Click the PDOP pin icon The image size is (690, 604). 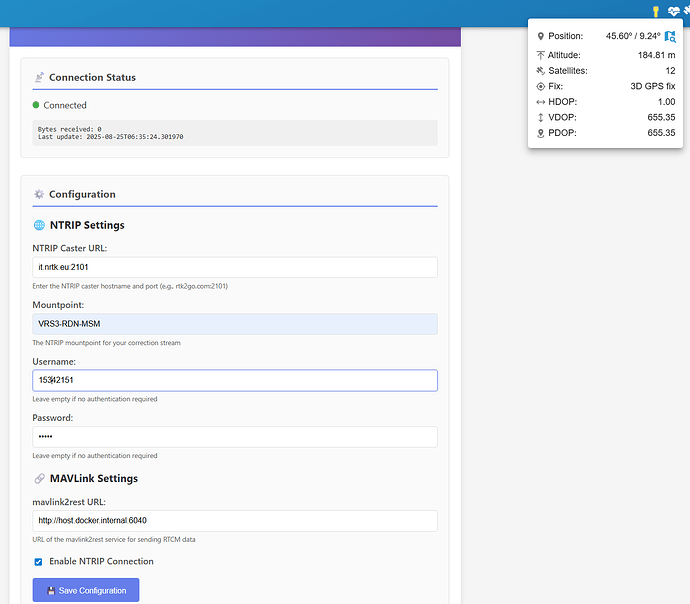coord(541,133)
